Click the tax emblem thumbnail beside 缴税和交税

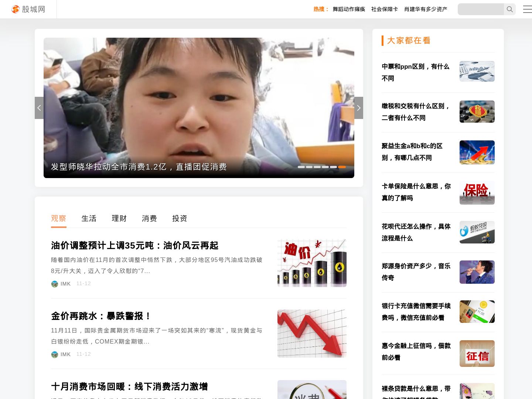click(x=477, y=112)
